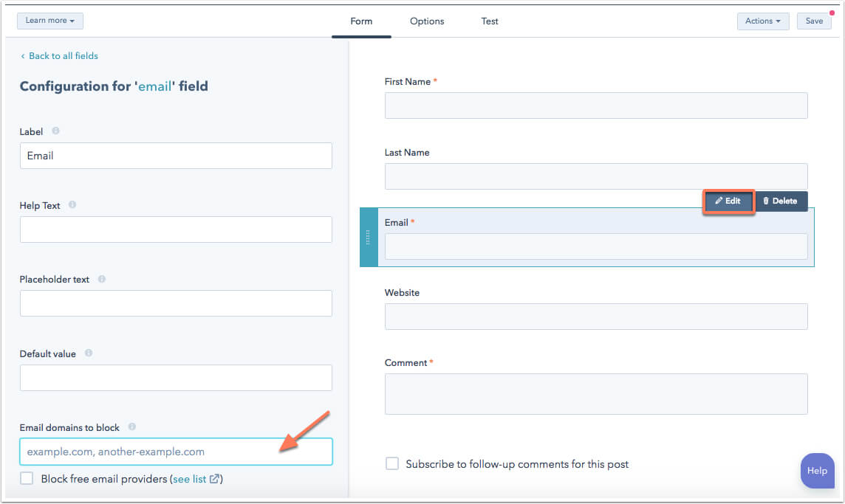
Task: Click the Save button
Action: point(814,21)
